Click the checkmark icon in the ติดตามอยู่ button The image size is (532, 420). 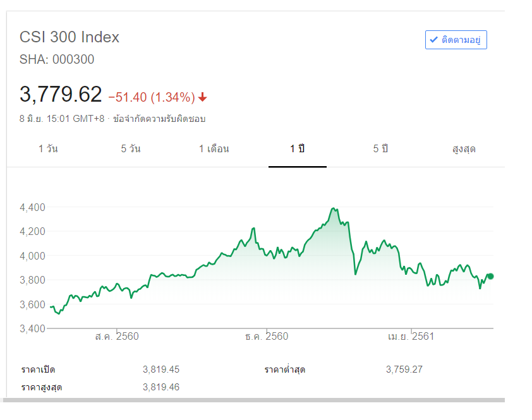coord(433,40)
